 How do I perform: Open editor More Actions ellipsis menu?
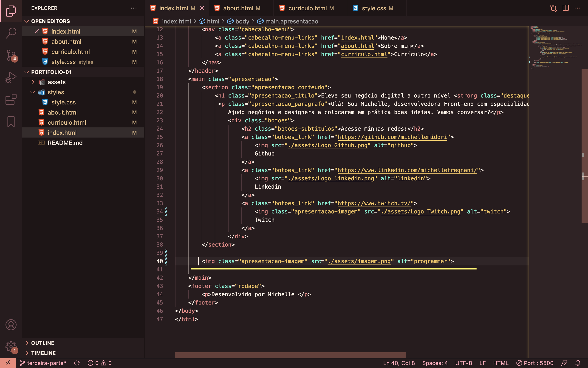click(577, 8)
